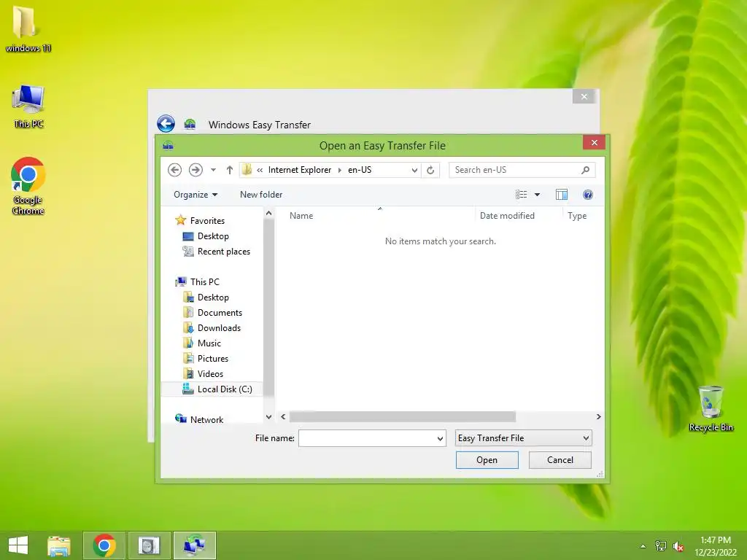Screen dimensions: 747x560
Task: Select the windows 11 desktop folder
Action: click(x=28, y=29)
